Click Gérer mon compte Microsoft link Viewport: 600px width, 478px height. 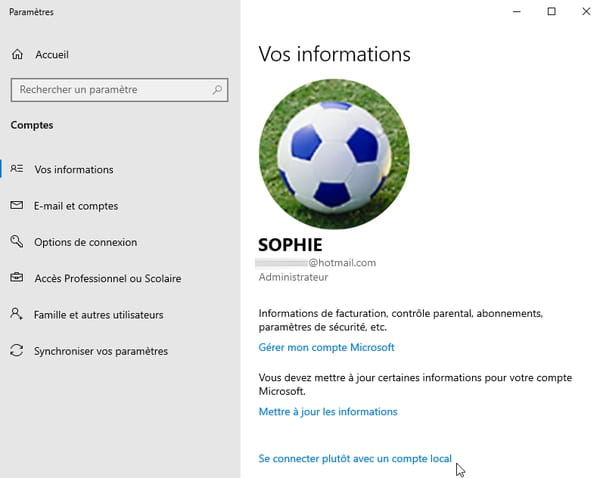tap(326, 347)
